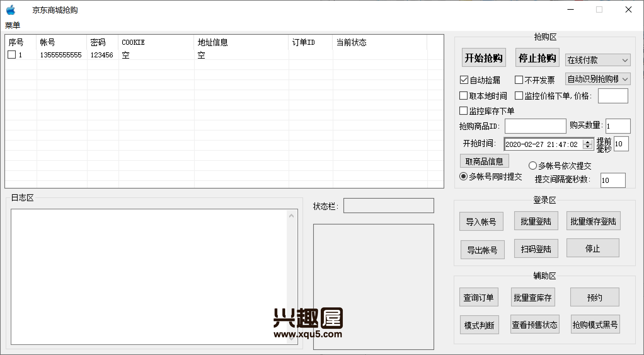The image size is (644, 355).
Task: Click the 地址信息 column header
Action: click(241, 42)
